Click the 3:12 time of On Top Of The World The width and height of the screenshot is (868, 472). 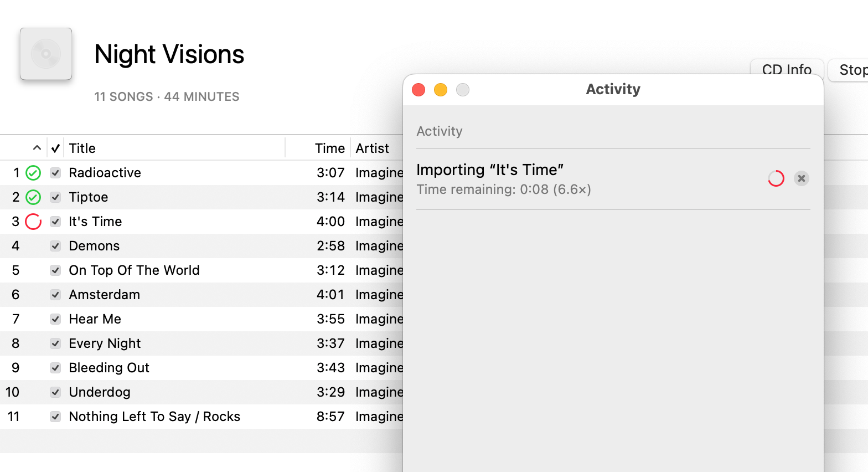click(330, 270)
